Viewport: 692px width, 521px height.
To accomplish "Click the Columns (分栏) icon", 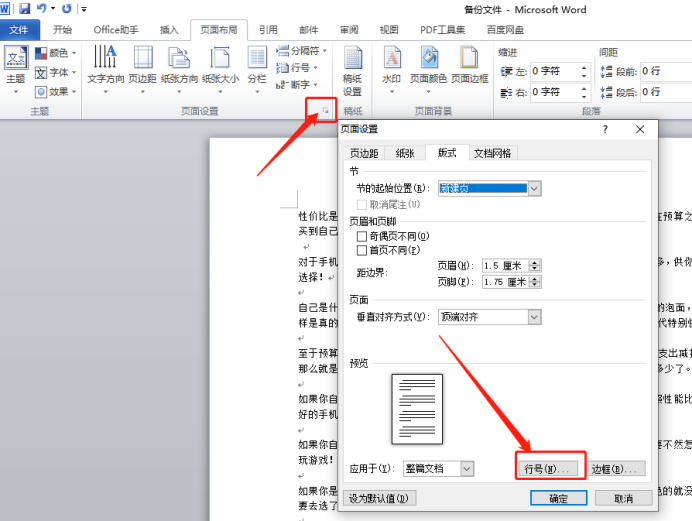I will (257, 57).
